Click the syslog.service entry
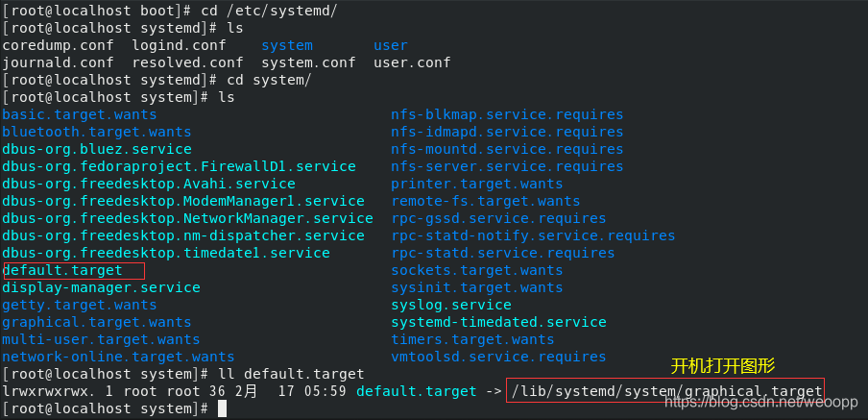The width and height of the screenshot is (868, 420). click(451, 305)
